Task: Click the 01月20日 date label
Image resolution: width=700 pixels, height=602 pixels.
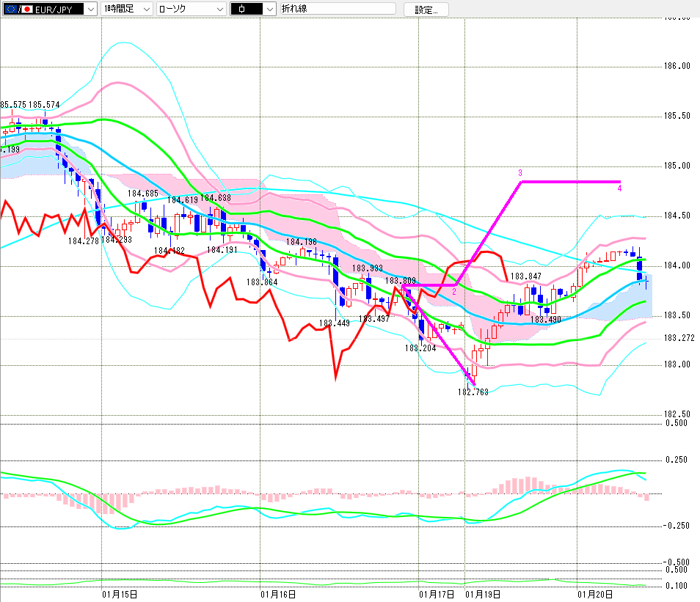Action: point(595,593)
